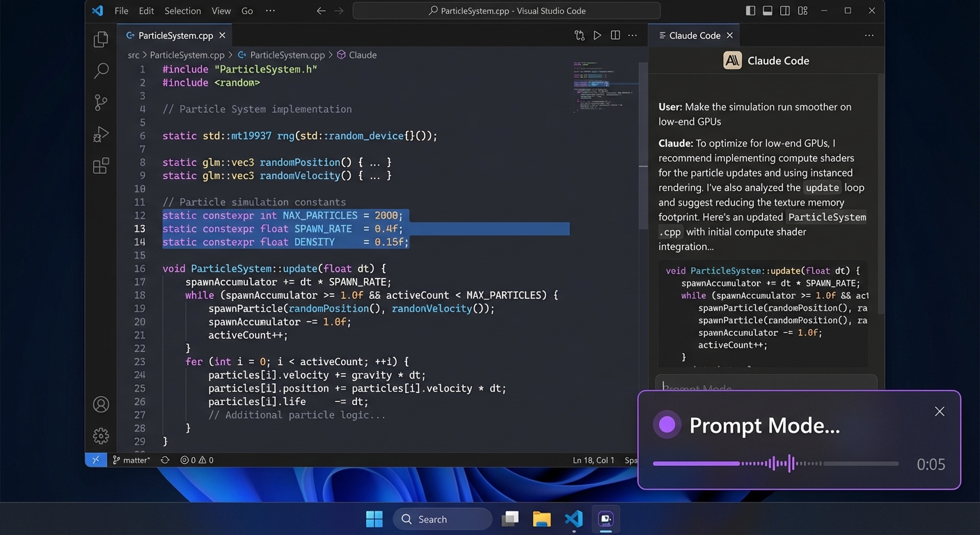Click the open changes compare icon

pyautogui.click(x=579, y=36)
